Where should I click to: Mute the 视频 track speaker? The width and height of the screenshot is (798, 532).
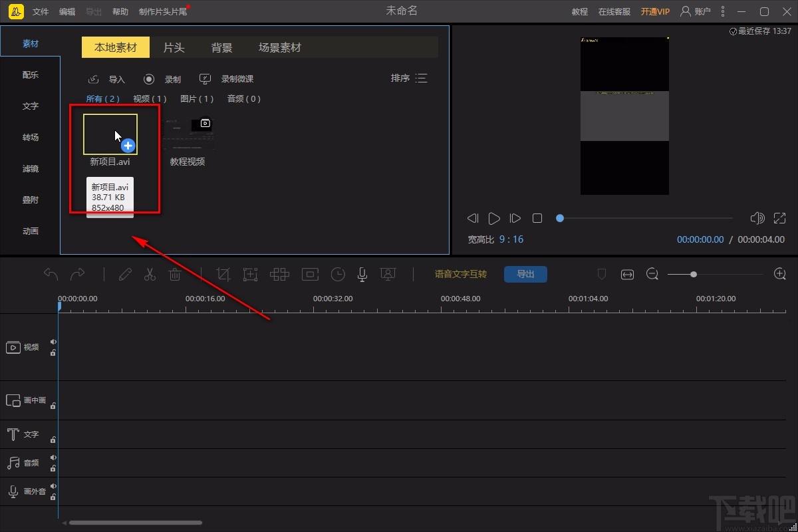pyautogui.click(x=53, y=342)
